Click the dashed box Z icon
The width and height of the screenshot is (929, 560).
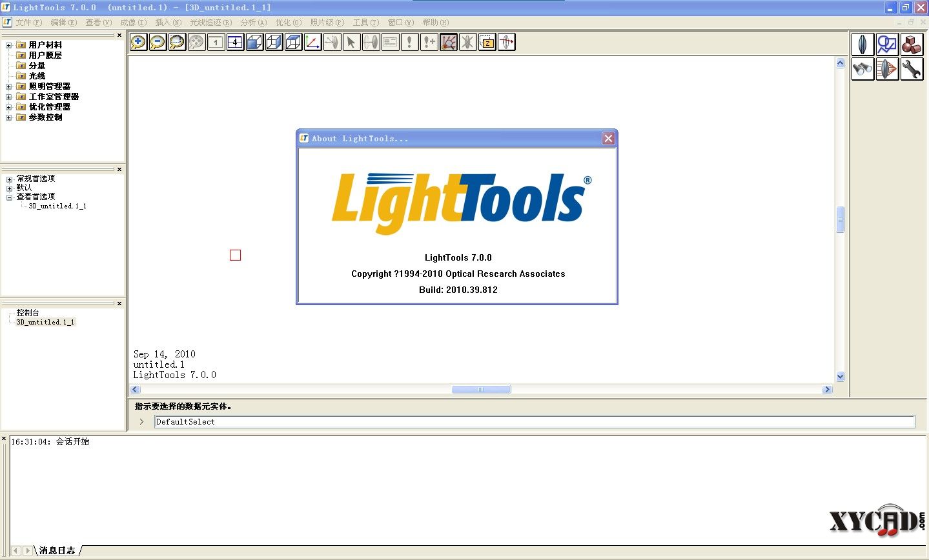click(487, 43)
